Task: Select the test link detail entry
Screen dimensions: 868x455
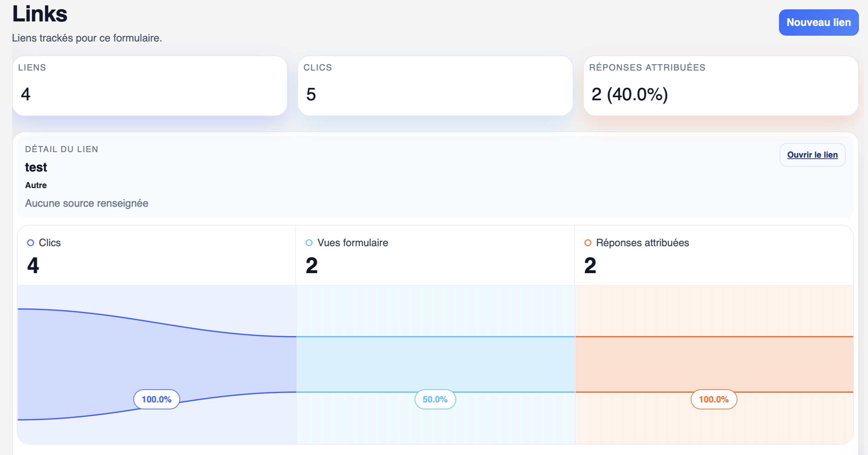Action: [x=36, y=167]
